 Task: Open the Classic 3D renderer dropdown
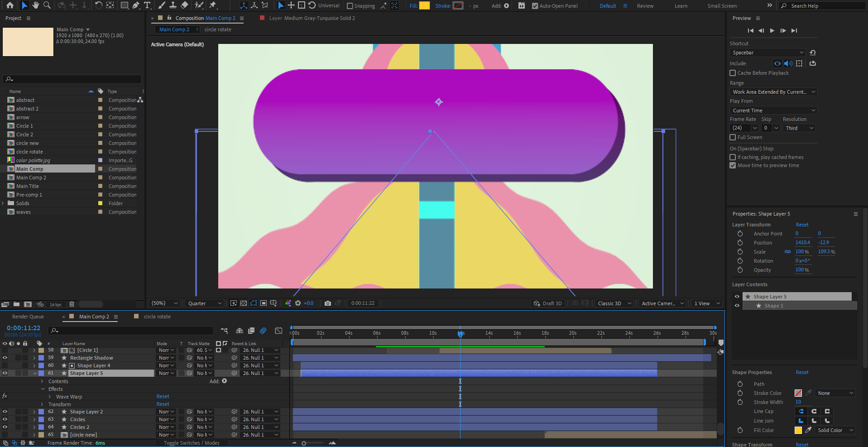point(614,303)
